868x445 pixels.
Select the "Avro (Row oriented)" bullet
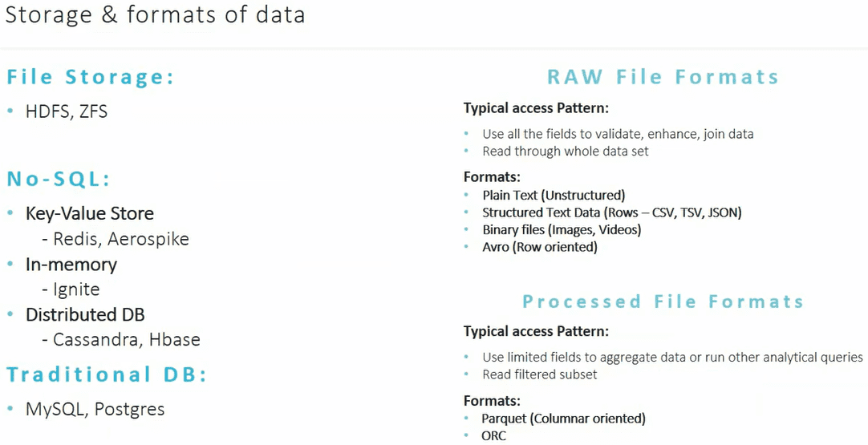[x=540, y=247]
